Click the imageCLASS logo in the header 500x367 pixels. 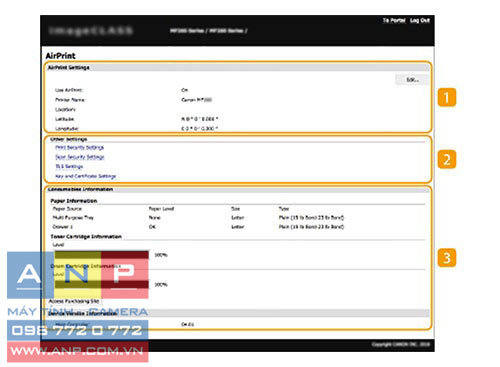pos(91,31)
